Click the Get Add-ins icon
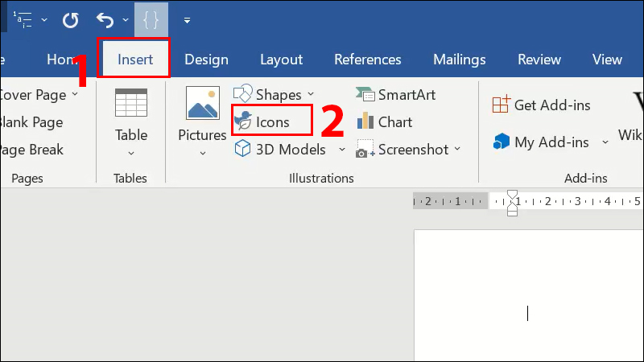 pyautogui.click(x=502, y=105)
